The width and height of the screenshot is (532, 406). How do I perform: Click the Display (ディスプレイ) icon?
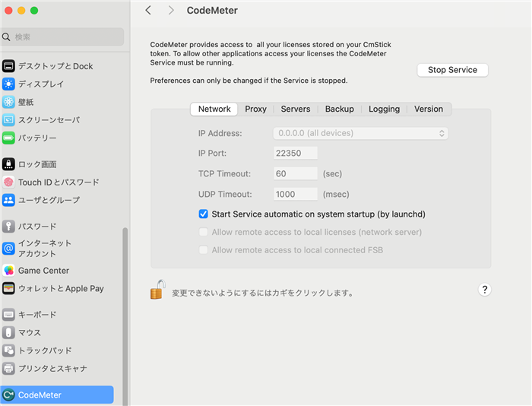(8, 84)
